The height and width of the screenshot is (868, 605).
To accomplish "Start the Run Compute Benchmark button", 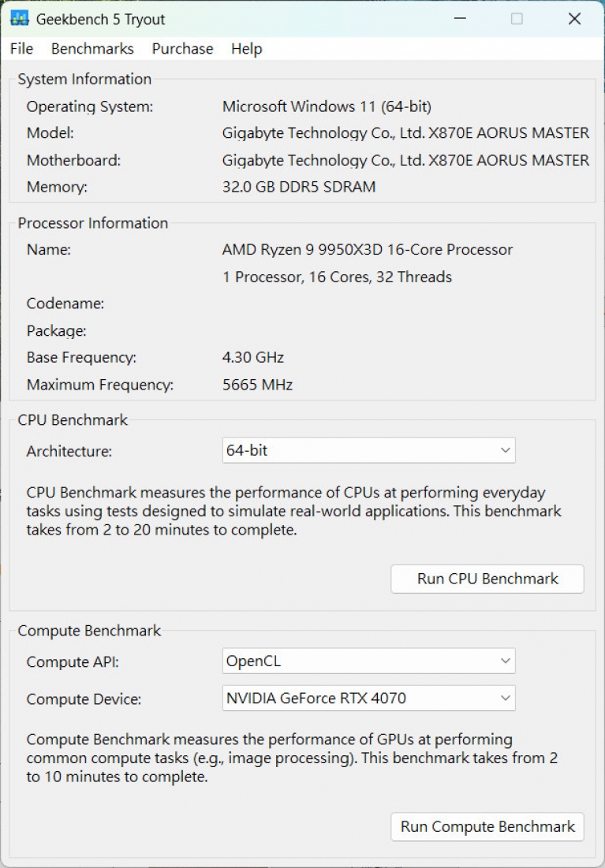I will pyautogui.click(x=487, y=827).
